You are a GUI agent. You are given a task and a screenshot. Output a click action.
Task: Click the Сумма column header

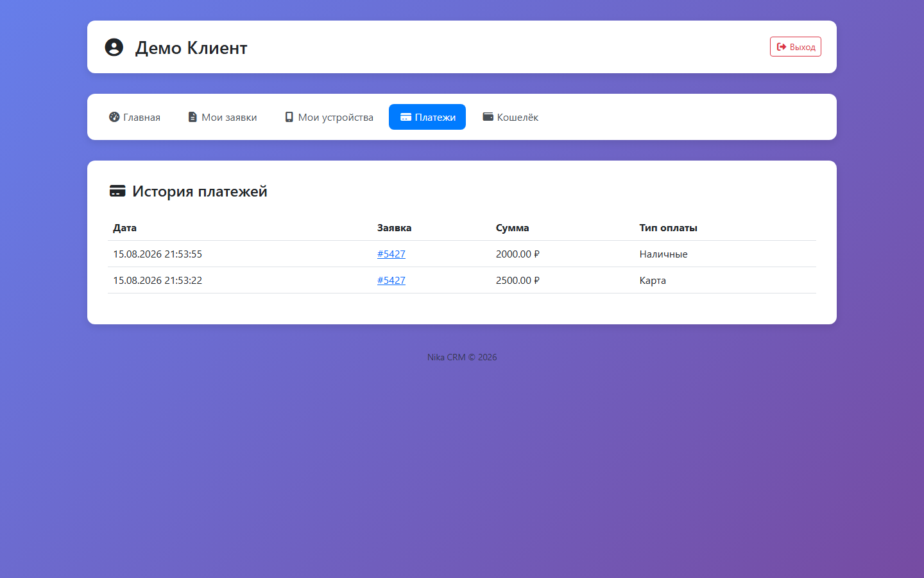513,228
